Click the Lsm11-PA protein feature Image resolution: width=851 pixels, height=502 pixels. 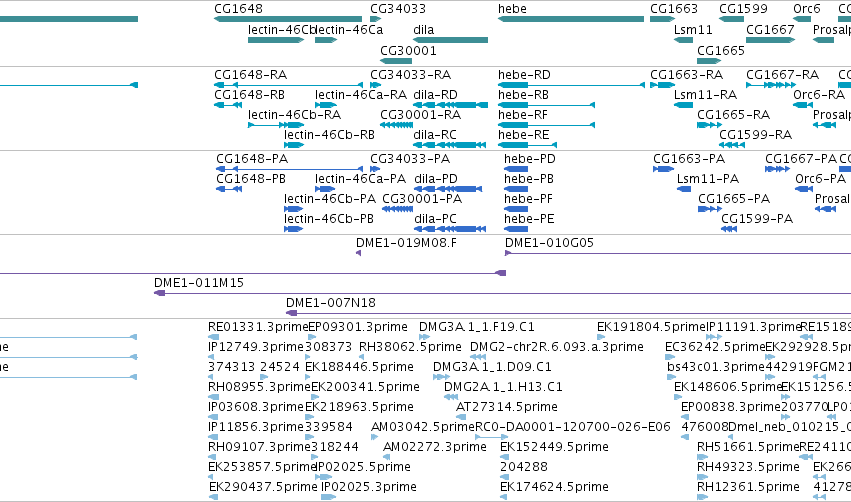684,189
